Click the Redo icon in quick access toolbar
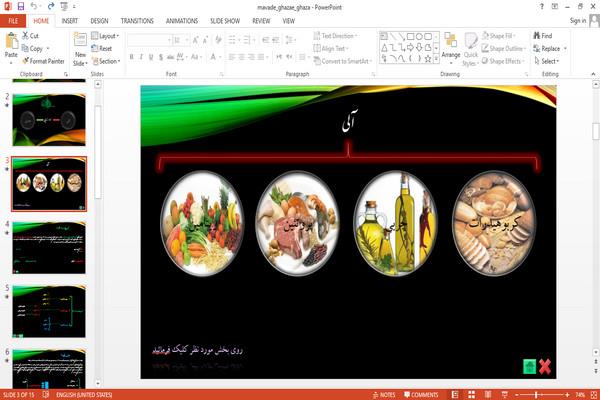 tap(51, 7)
